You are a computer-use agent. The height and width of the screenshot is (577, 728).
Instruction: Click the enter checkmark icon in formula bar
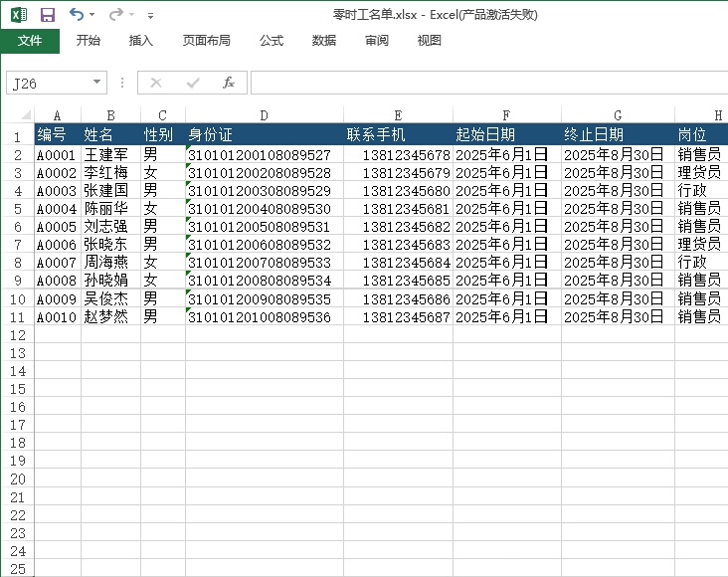tap(192, 83)
